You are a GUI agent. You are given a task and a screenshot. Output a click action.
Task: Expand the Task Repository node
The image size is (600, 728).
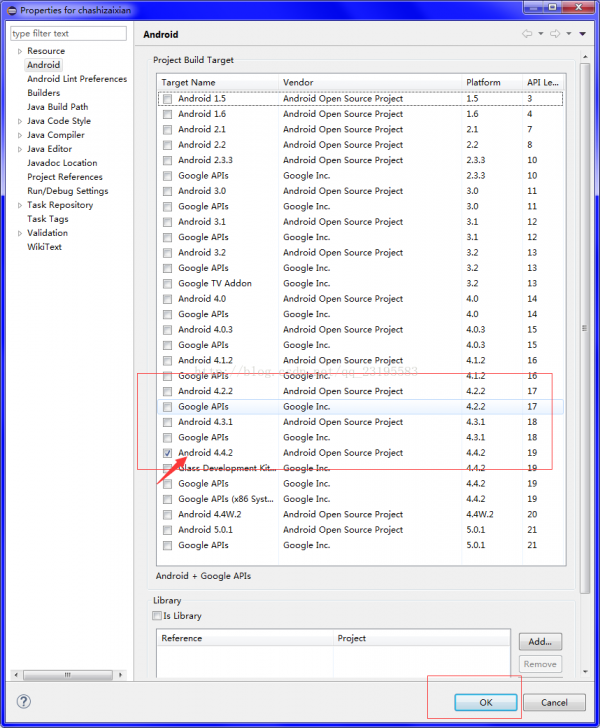coord(20,205)
